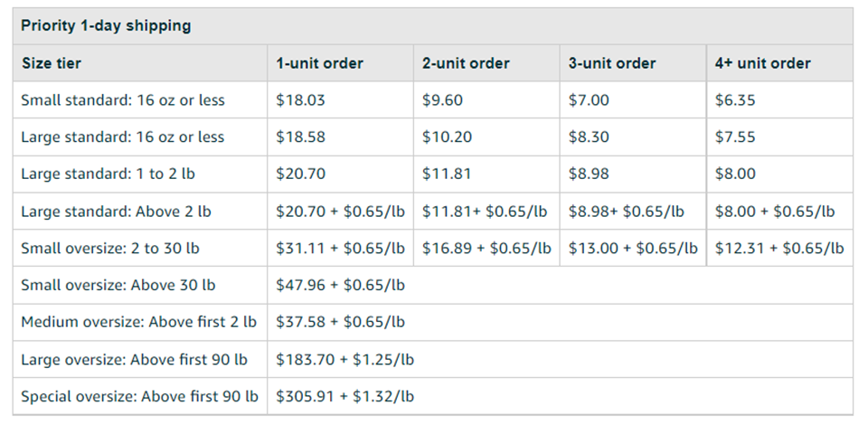Viewport: 868px width, 424px height.
Task: Select the Small standard: 16 oz or less row label
Action: [123, 100]
